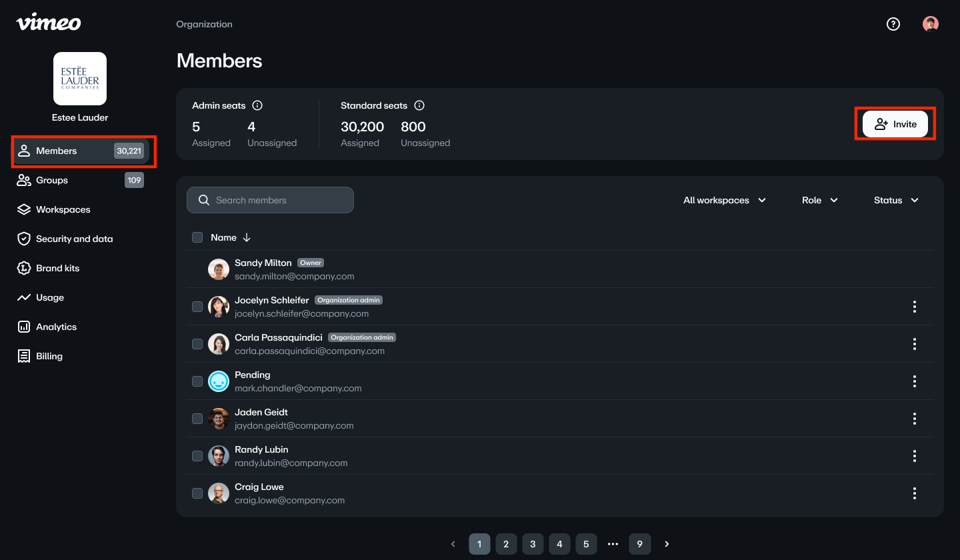Open the help question mark icon

coord(893,24)
